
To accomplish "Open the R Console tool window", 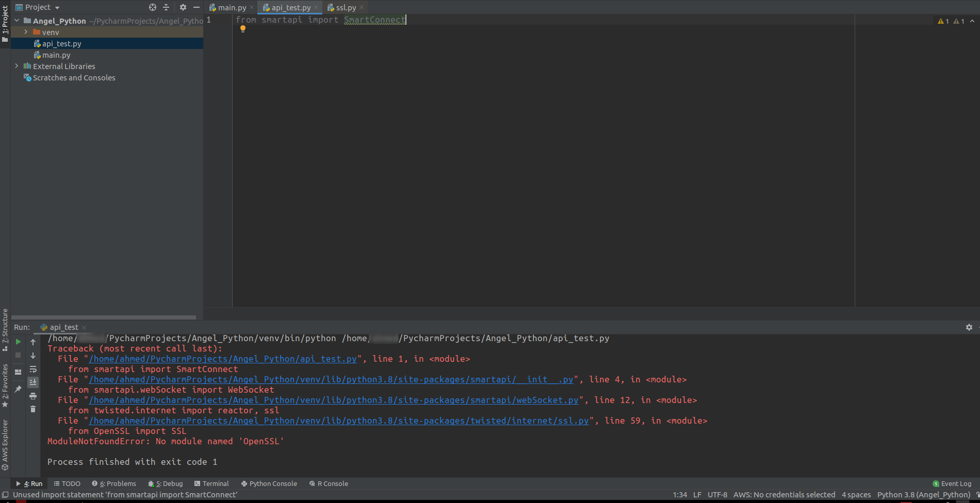I will click(329, 483).
